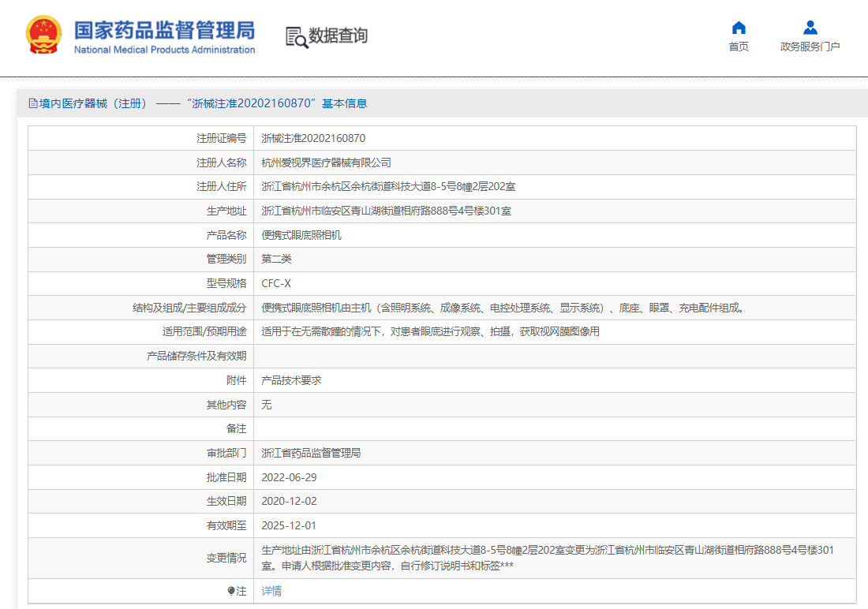Click 首页 navigation label
Viewport: 868px width, 609px height.
739,47
